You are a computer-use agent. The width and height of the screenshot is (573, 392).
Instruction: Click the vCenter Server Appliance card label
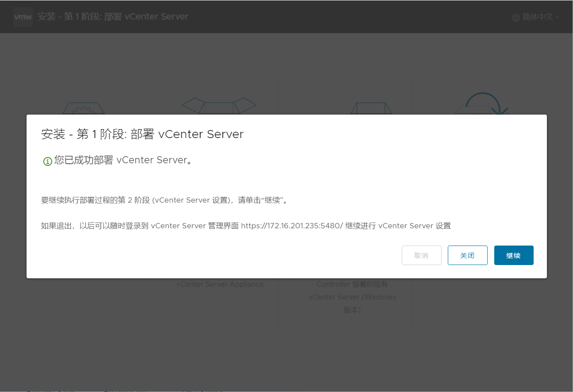pos(219,284)
